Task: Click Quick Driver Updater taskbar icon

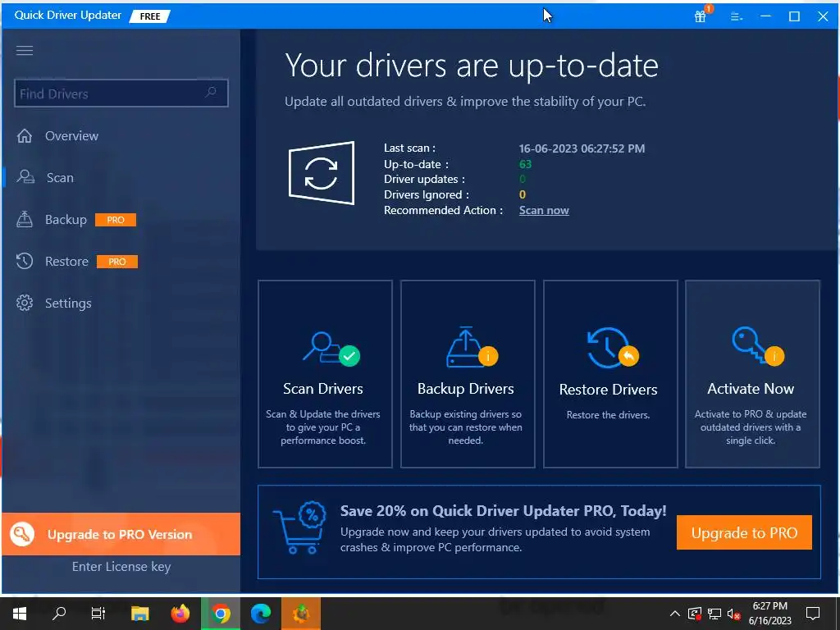Action: pyautogui.click(x=301, y=614)
